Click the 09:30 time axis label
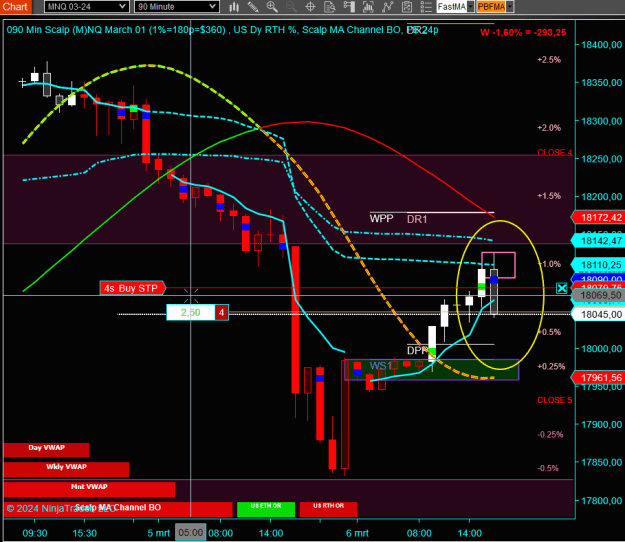625x542 pixels. (x=35, y=533)
